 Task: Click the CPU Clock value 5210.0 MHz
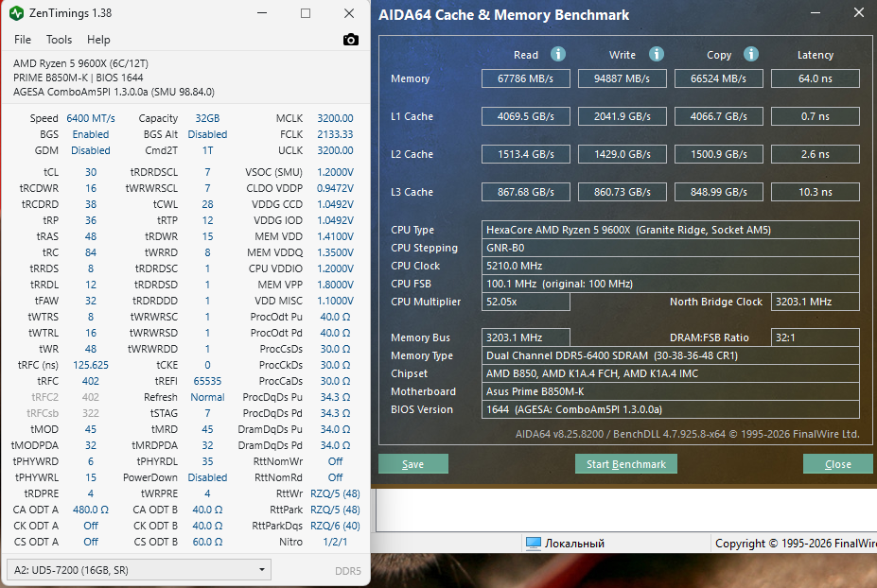[x=670, y=266]
